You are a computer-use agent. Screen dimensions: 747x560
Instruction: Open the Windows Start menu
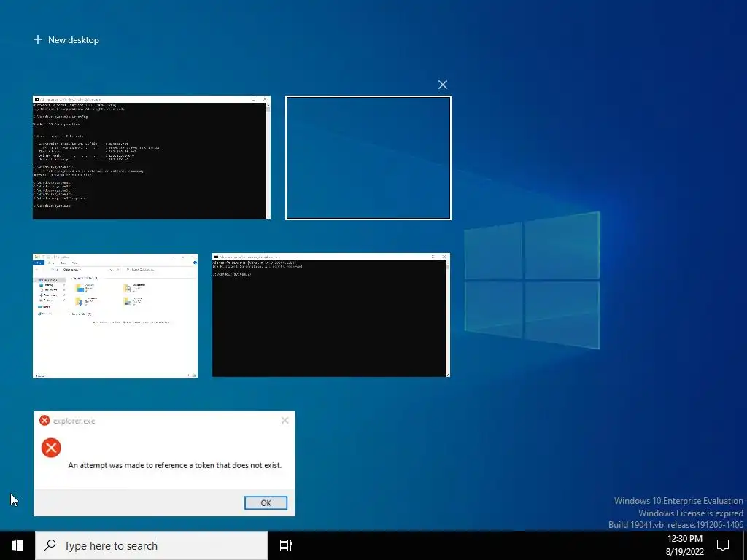point(18,545)
